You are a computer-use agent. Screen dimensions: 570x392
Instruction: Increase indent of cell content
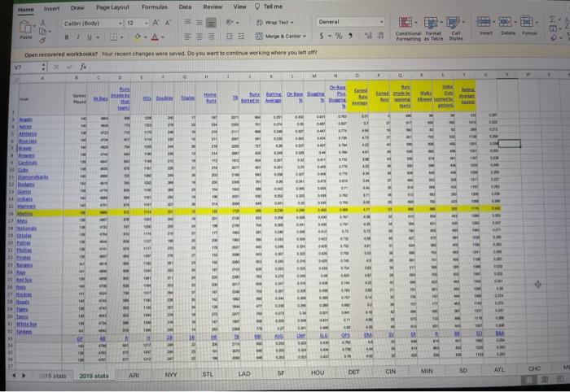point(241,37)
